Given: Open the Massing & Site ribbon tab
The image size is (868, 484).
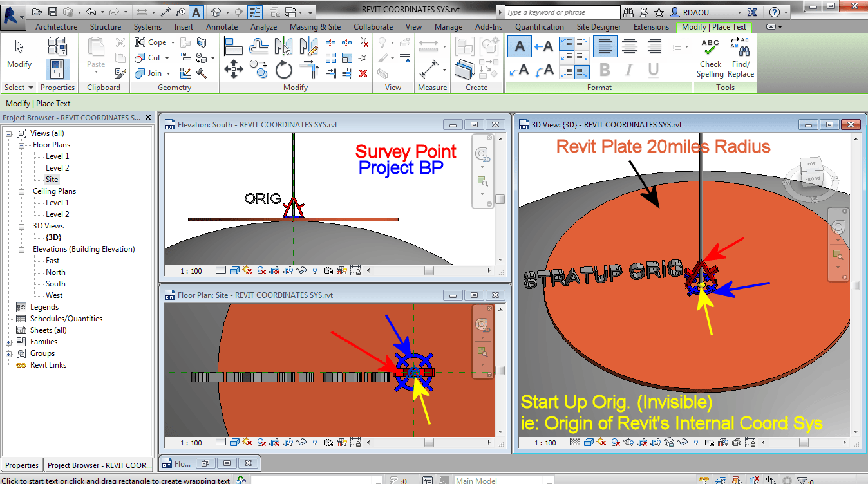Looking at the screenshot, I should (x=315, y=27).
